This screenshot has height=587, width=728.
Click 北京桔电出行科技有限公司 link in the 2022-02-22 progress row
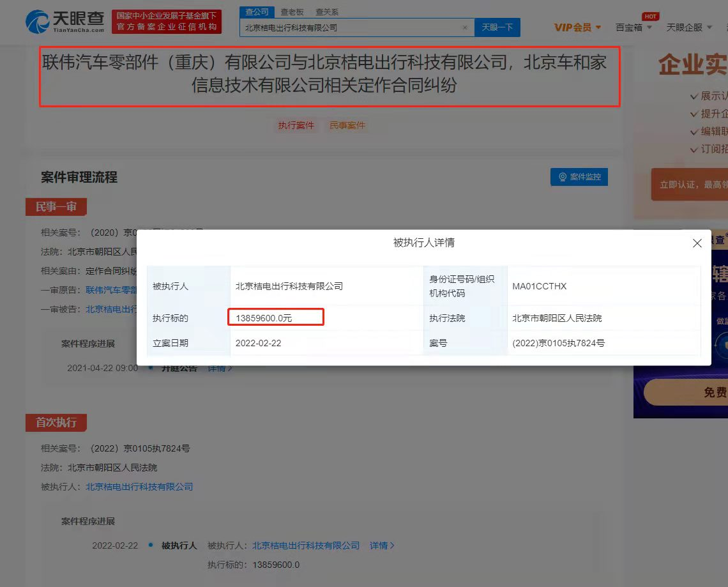pyautogui.click(x=306, y=545)
